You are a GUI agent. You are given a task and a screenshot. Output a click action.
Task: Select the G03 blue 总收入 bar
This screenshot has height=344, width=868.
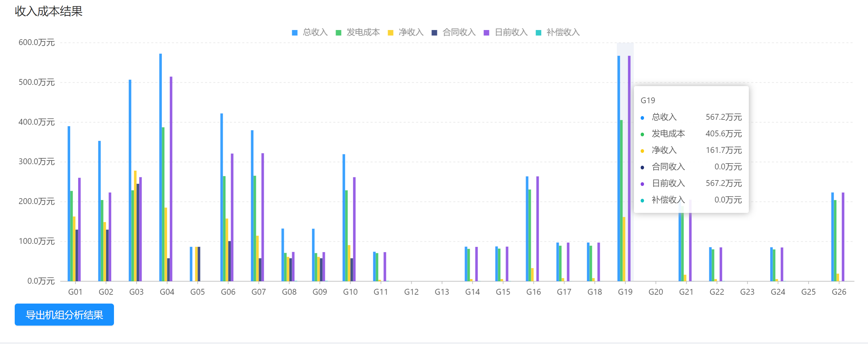coord(130,180)
